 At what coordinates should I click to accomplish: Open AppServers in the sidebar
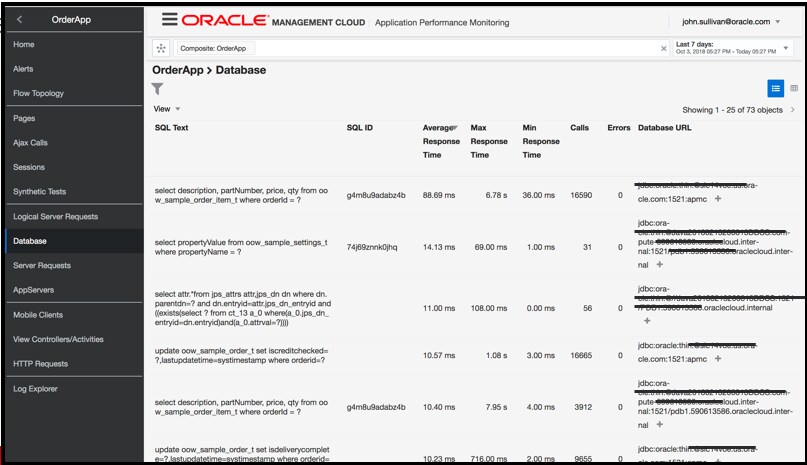33,290
